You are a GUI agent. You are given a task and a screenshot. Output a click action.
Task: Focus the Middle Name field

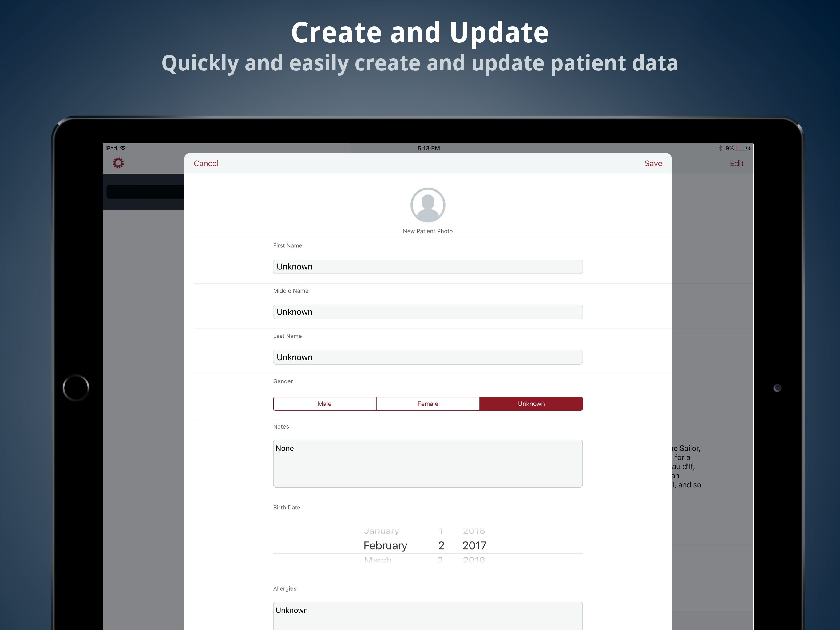428,312
